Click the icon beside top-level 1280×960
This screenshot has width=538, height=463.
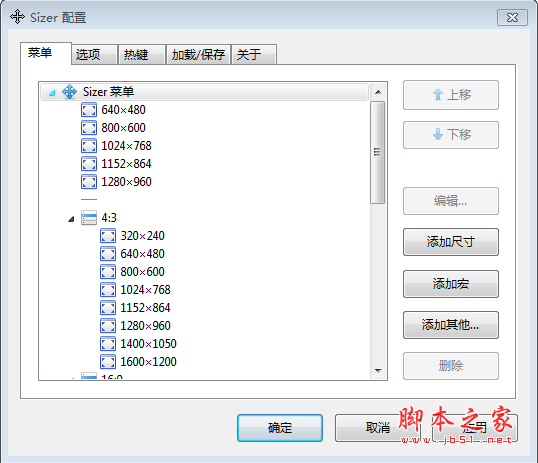[x=89, y=182]
